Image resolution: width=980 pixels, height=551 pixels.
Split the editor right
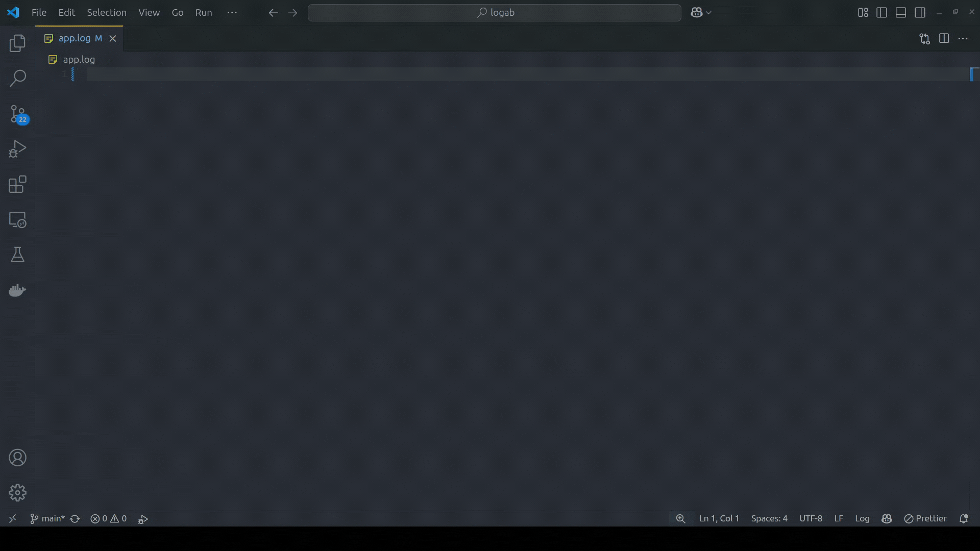[944, 39]
